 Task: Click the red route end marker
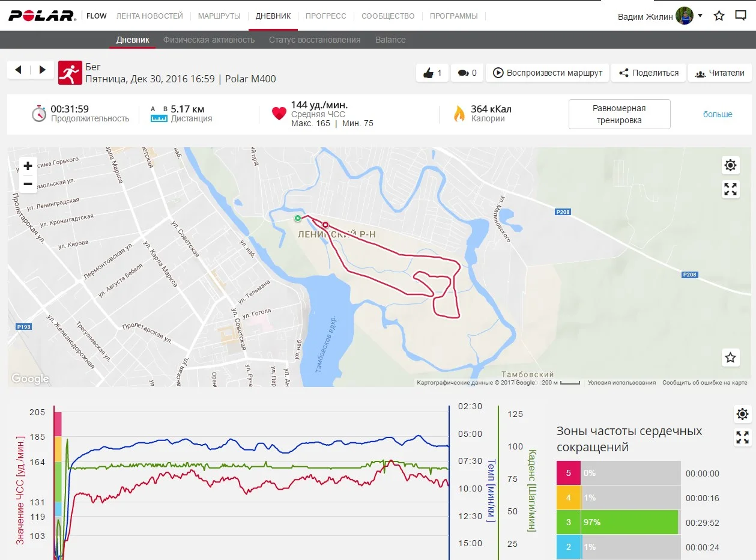click(x=325, y=225)
